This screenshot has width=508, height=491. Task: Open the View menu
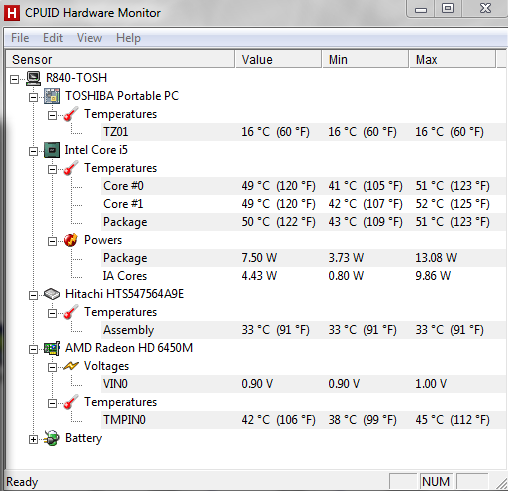pyautogui.click(x=89, y=38)
